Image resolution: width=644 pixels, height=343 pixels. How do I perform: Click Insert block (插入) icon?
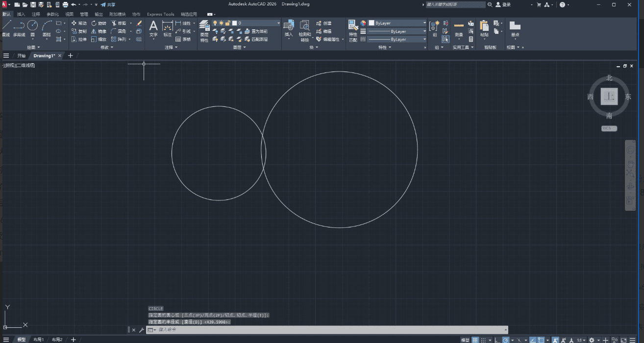point(289,28)
